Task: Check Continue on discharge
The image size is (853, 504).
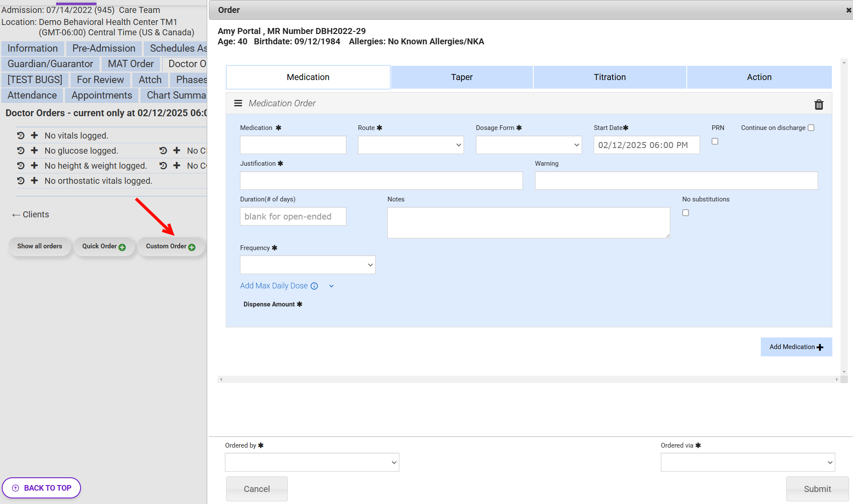Action: click(x=811, y=128)
